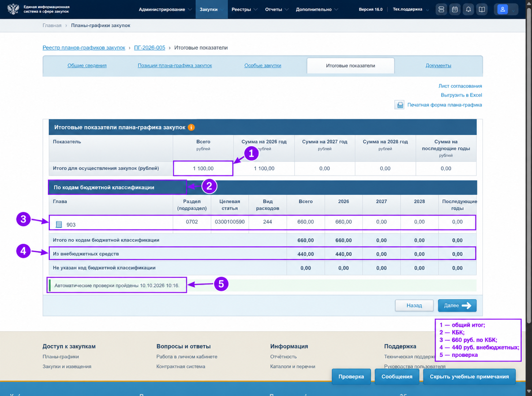Select the Итоговые показатели tab
This screenshot has height=396, width=532.
[x=351, y=66]
